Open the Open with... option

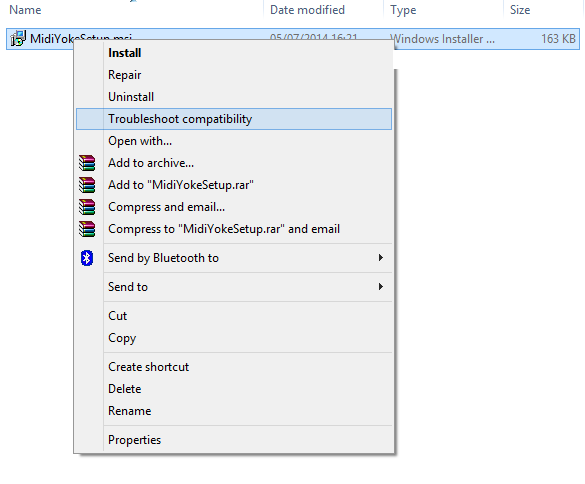(234, 141)
